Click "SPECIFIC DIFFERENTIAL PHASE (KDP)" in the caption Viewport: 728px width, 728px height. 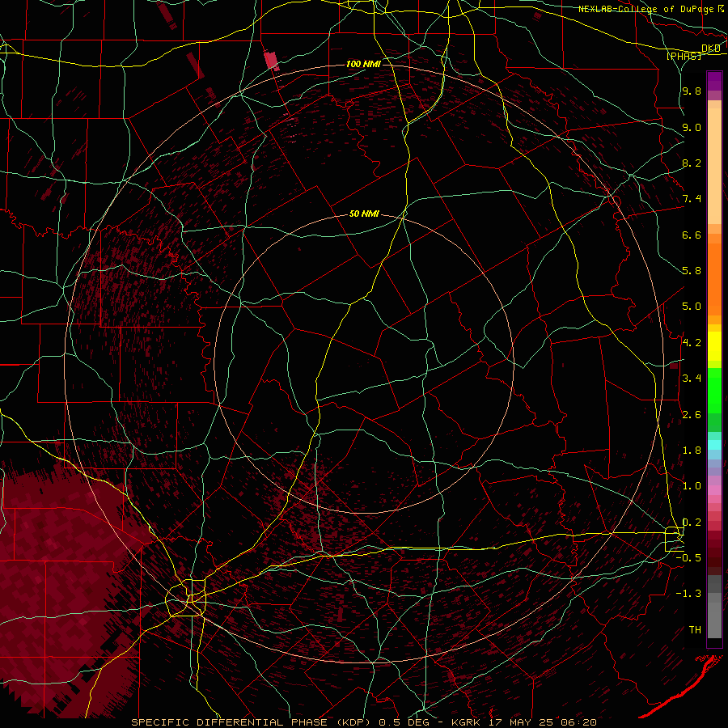tap(252, 722)
